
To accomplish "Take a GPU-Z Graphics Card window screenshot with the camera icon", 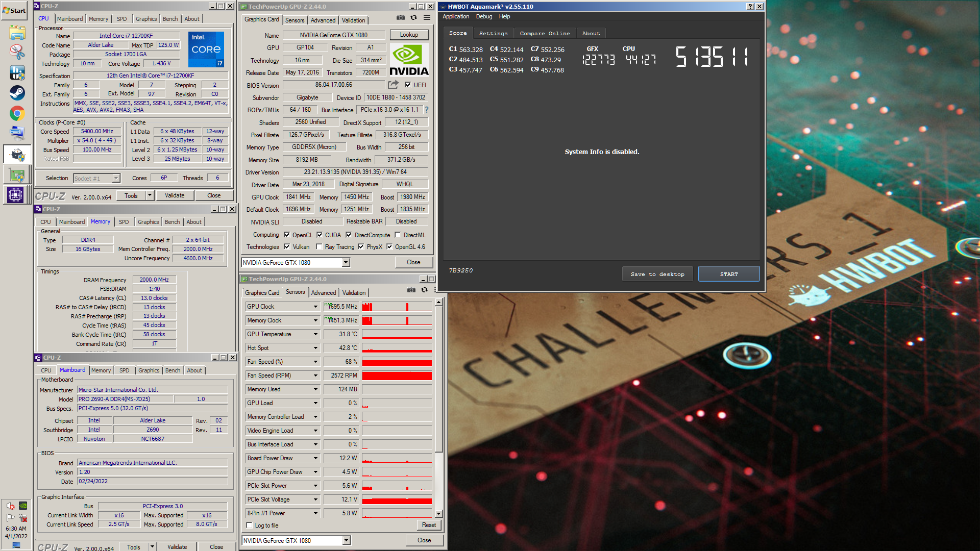I will pyautogui.click(x=401, y=17).
